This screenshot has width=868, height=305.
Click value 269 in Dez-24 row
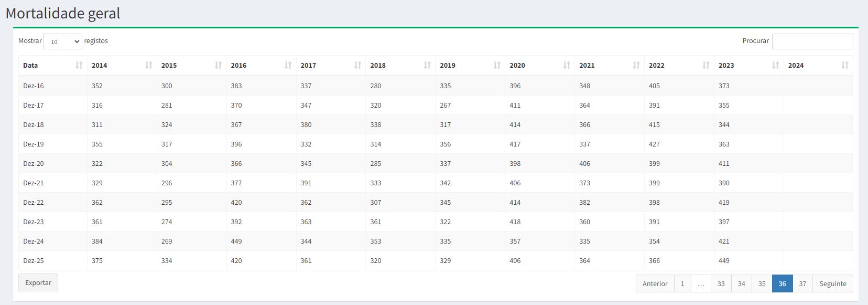[x=167, y=241]
